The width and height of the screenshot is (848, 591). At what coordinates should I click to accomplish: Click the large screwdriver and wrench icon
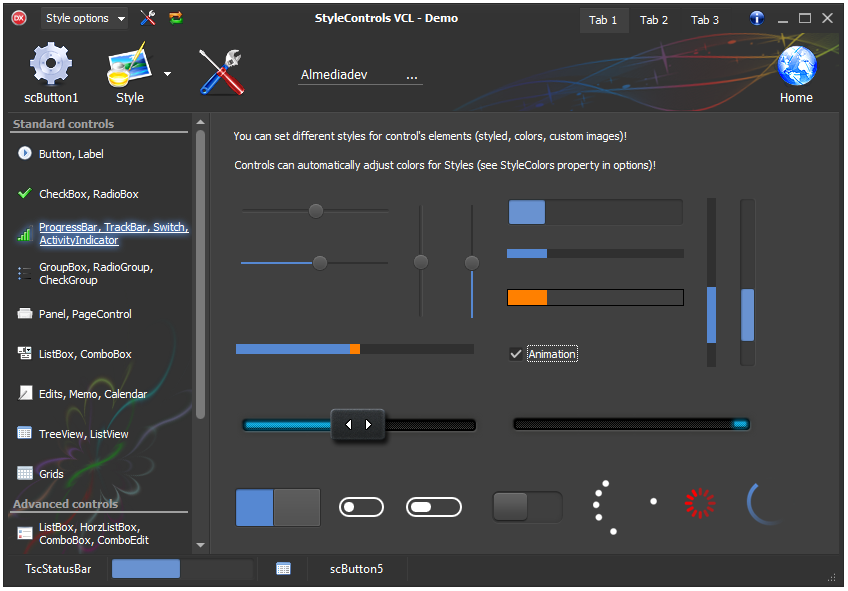[221, 72]
